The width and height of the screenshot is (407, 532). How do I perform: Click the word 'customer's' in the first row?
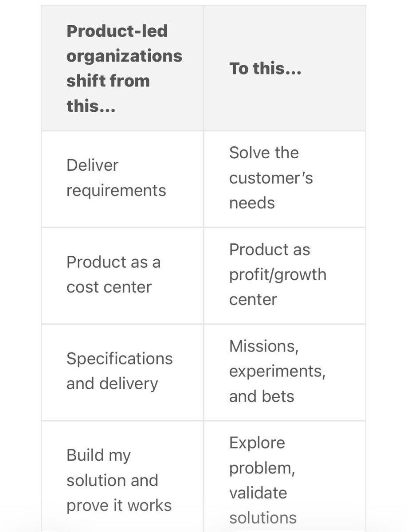tap(271, 178)
